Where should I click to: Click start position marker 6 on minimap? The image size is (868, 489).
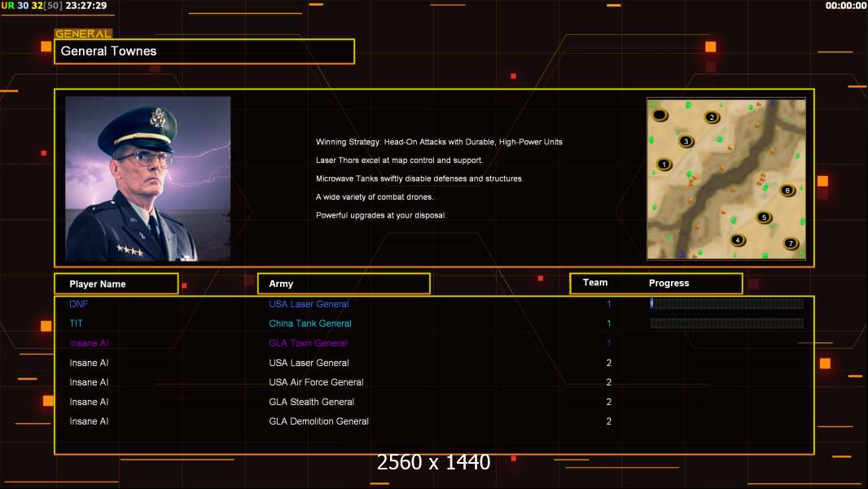coord(787,191)
